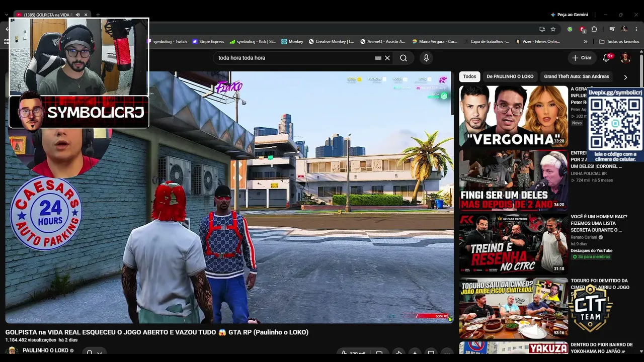Viewport: 644px width, 362px height.
Task: Open the TREINO E RESENHA NO CTRC thumbnail
Action: point(514,244)
